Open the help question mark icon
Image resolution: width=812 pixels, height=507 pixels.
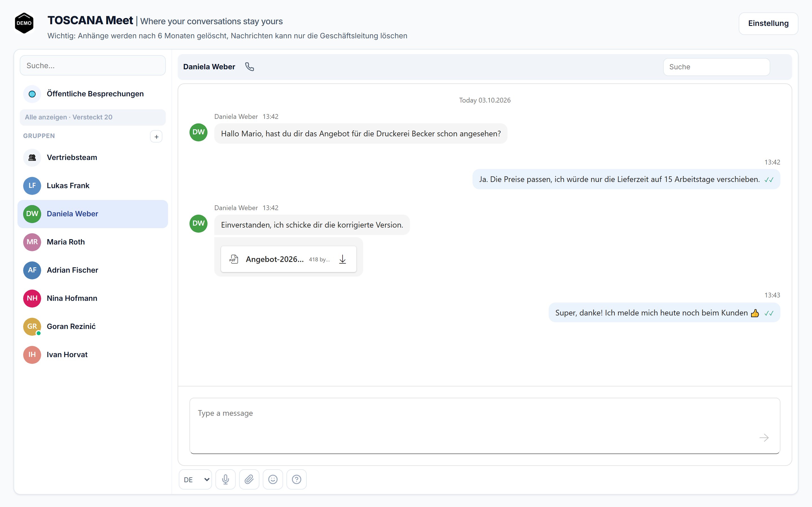click(297, 479)
